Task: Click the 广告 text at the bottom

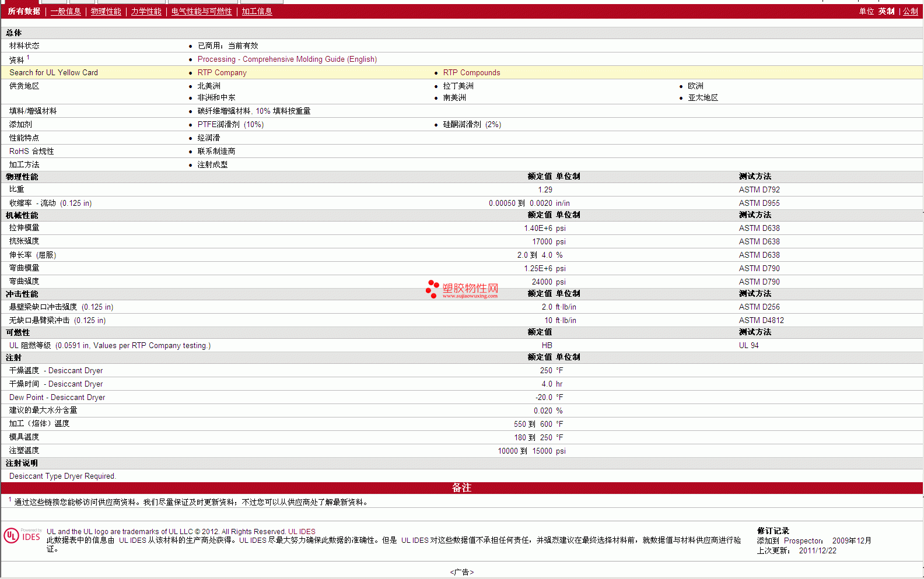Action: point(462,572)
